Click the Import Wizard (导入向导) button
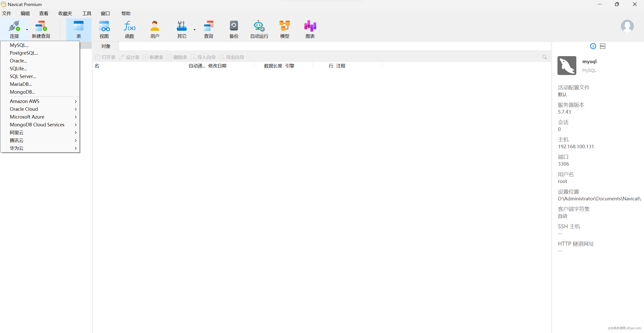This screenshot has height=333, width=644. coord(203,57)
